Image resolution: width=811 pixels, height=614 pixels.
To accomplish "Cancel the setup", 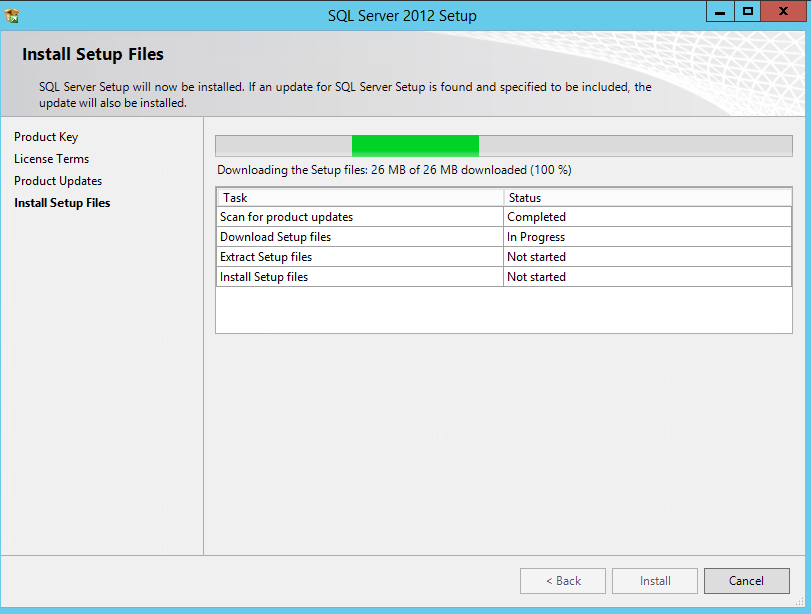I will pyautogui.click(x=746, y=581).
